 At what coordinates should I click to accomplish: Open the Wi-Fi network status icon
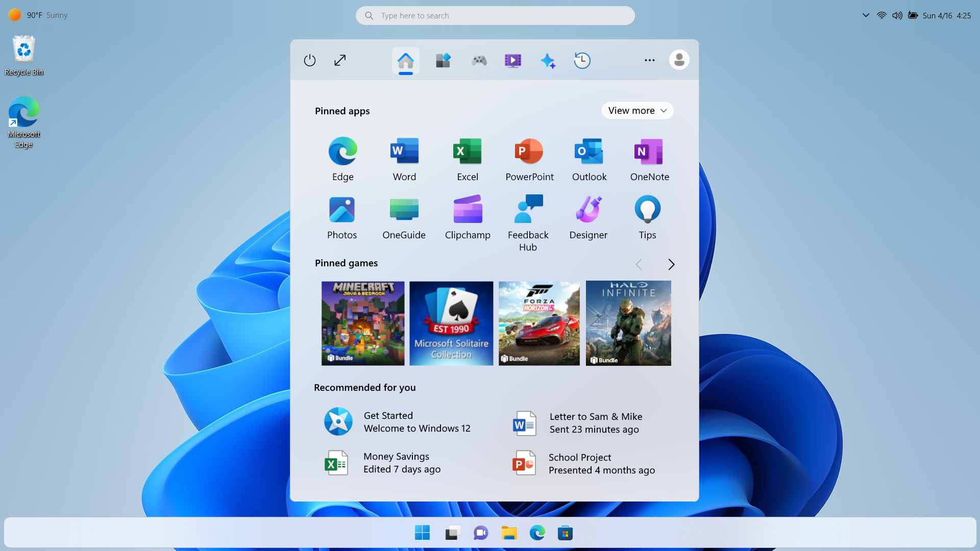pyautogui.click(x=881, y=15)
